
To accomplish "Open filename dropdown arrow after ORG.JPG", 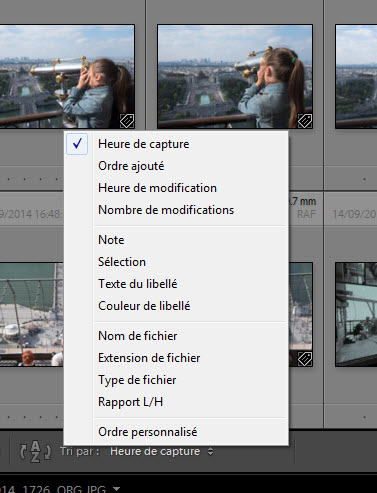I will point(116,489).
